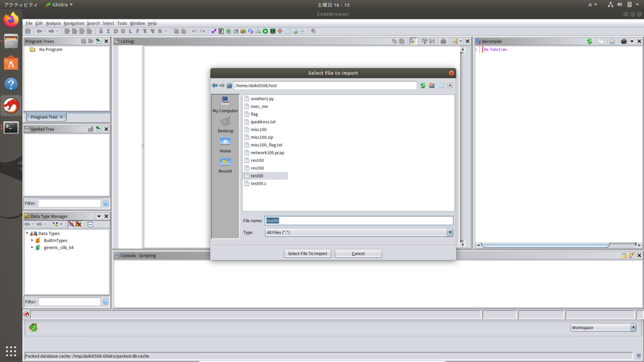
Task: Click the directory path field
Action: coord(325,85)
